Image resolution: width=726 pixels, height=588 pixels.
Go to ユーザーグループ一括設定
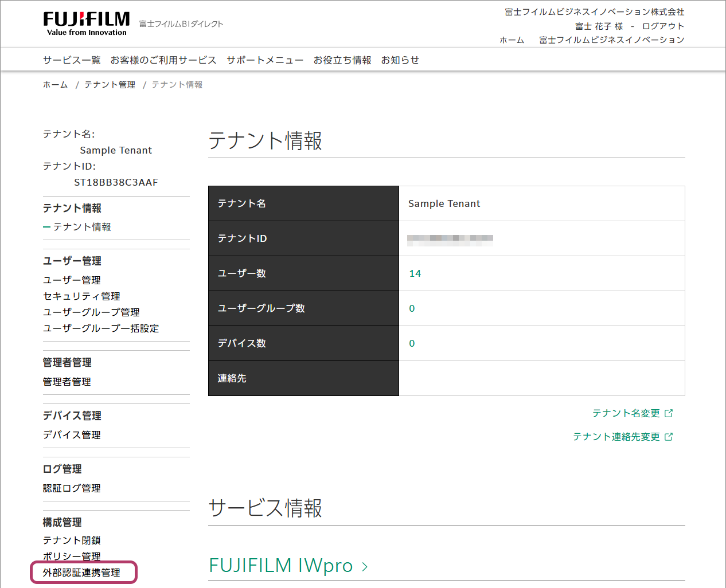[101, 328]
